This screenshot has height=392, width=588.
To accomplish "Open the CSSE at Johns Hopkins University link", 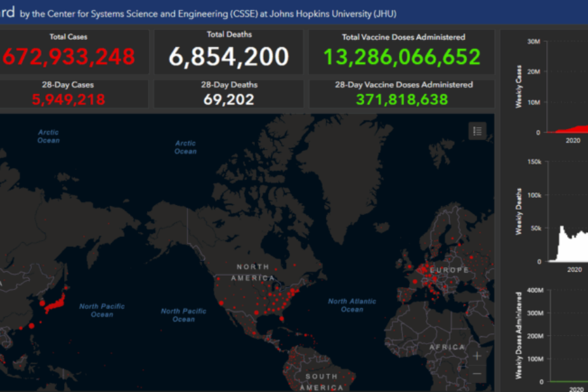I will coord(216,13).
